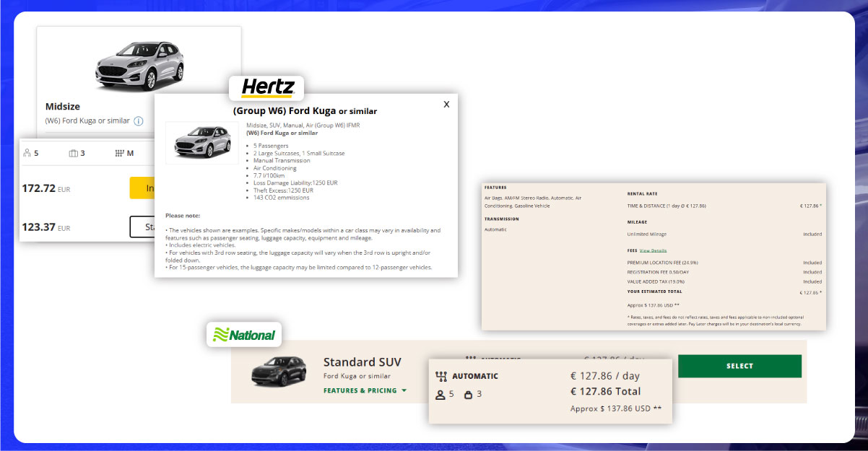Click the luggage icon showing 3 on Hertz card
This screenshot has height=451, width=868.
pos(73,153)
